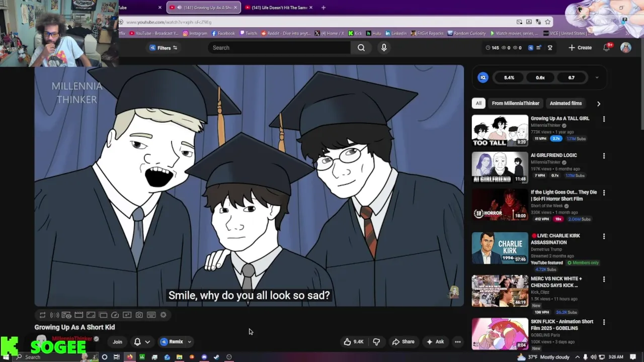Screen dimensions: 644x362
Task: Open the LinkedIn bookmark
Action: pos(396,33)
